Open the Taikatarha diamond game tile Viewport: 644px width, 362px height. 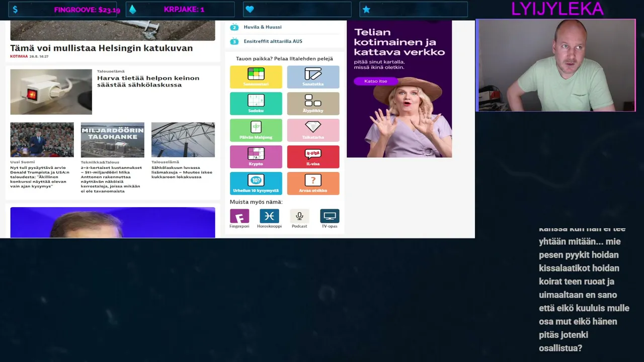point(313,130)
